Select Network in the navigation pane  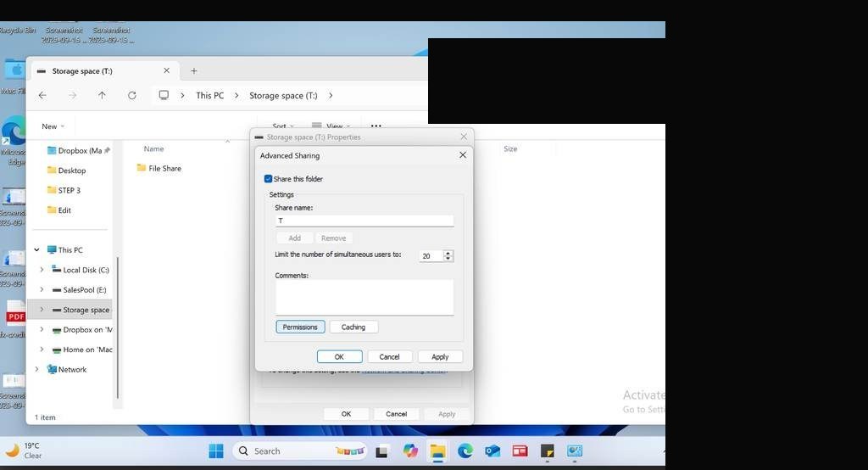pyautogui.click(x=66, y=370)
